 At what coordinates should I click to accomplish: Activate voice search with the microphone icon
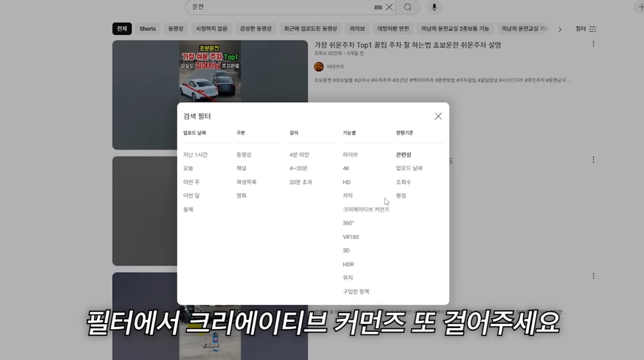[x=434, y=7]
